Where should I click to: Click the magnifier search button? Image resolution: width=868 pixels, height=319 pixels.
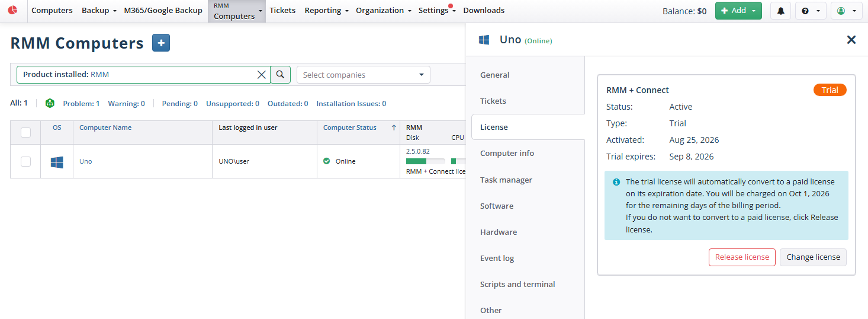click(281, 75)
